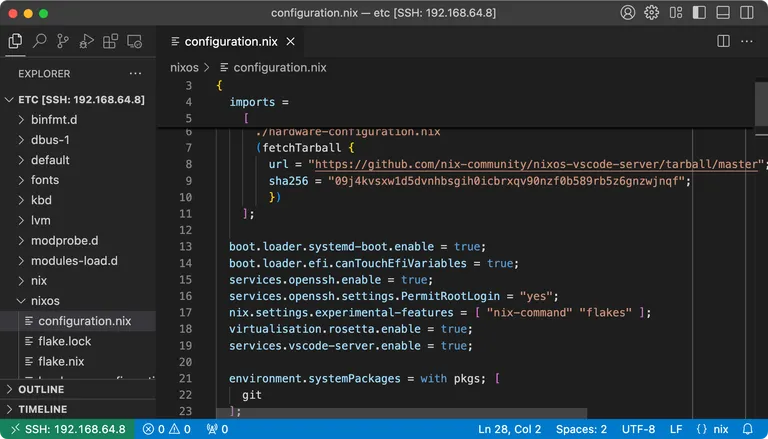Expand the binfmt.d folder
The height and width of the screenshot is (439, 768).
(x=78, y=120)
